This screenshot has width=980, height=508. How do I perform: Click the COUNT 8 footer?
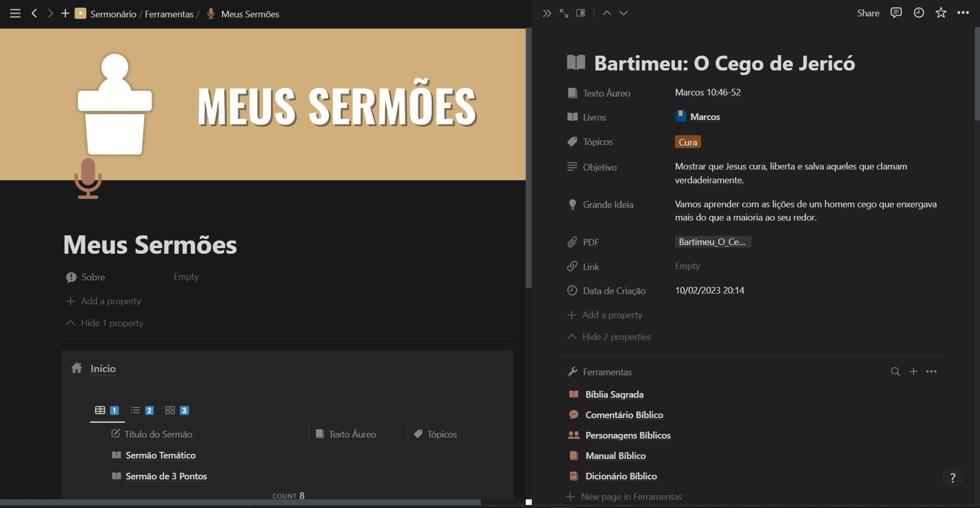pyautogui.click(x=289, y=496)
